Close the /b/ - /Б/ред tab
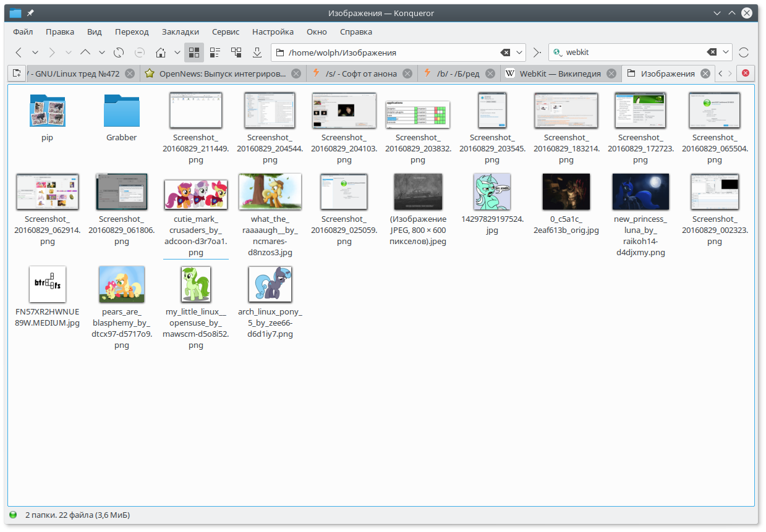 pyautogui.click(x=490, y=74)
